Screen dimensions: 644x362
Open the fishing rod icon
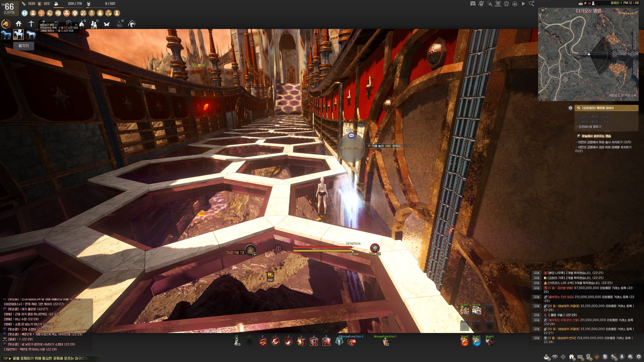point(132,24)
